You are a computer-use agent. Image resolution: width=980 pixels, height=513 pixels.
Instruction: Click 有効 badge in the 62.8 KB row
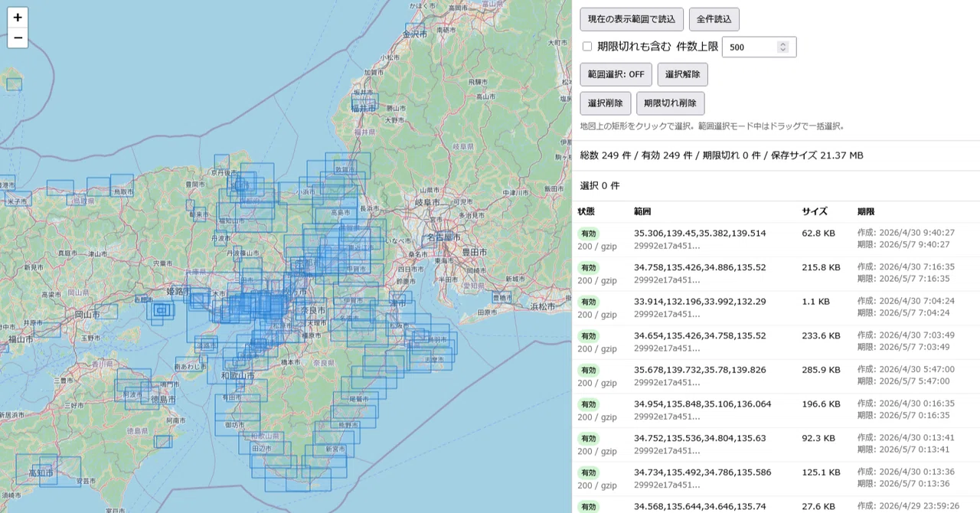589,234
